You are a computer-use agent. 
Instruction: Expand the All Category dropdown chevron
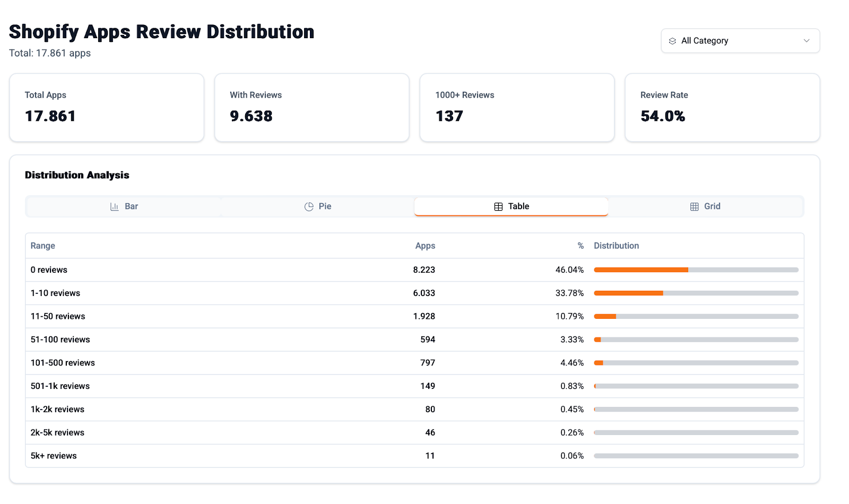(806, 41)
